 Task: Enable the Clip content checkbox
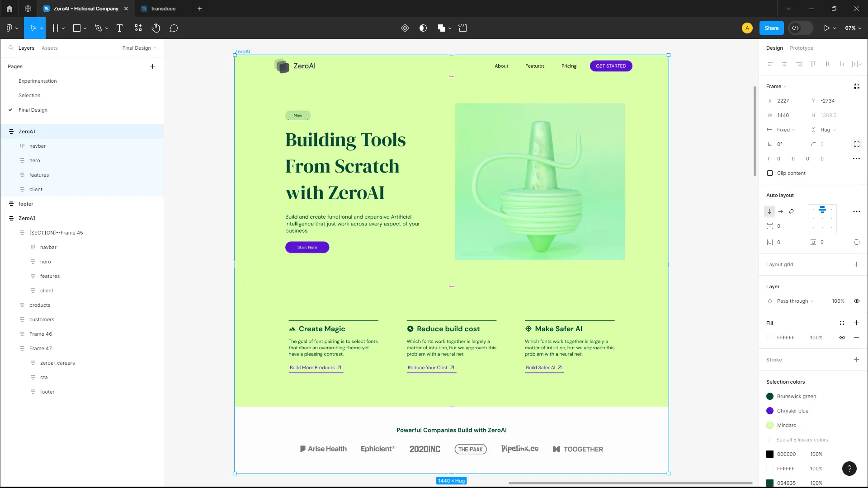point(770,173)
